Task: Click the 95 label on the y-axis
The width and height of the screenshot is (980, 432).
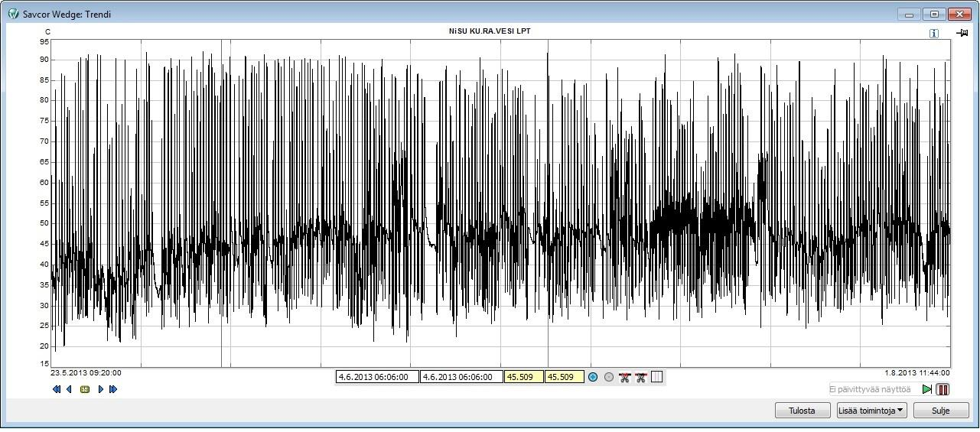Action: pyautogui.click(x=44, y=42)
